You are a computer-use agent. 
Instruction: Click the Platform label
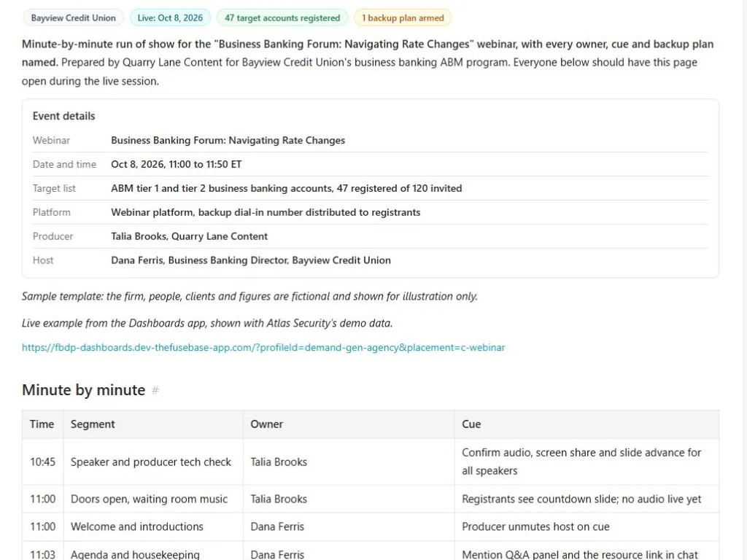coord(52,212)
